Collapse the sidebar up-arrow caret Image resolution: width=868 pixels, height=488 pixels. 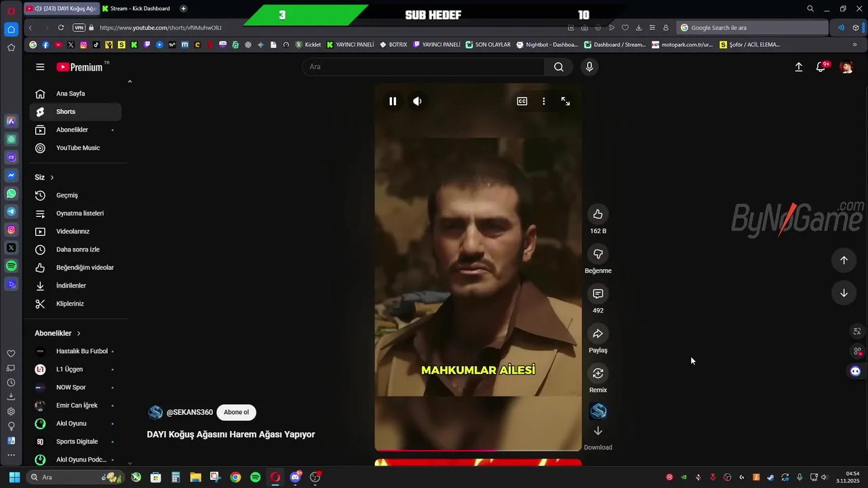(x=130, y=81)
